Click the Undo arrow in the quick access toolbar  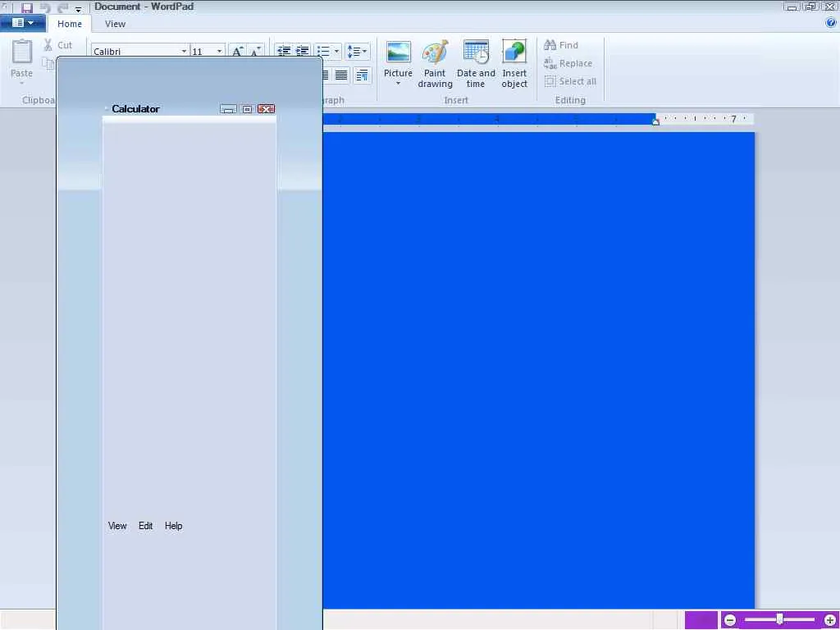point(46,7)
